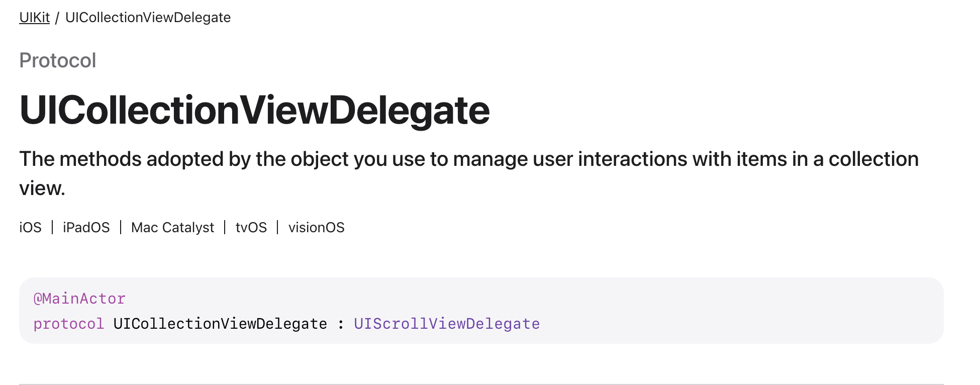
Task: Open the UIKit breadcrumb link
Action: (34, 18)
